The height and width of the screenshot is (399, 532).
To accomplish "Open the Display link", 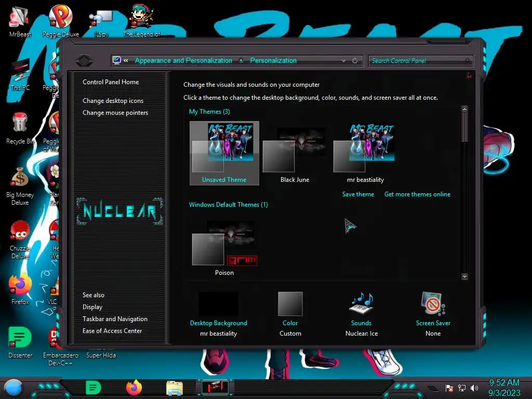I will tap(92, 307).
